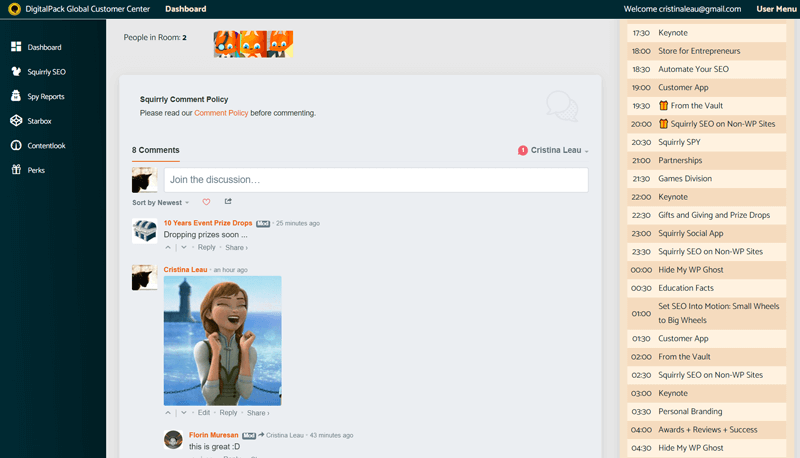
Task: Expand the Cristina Leau account dropdown
Action: point(559,150)
